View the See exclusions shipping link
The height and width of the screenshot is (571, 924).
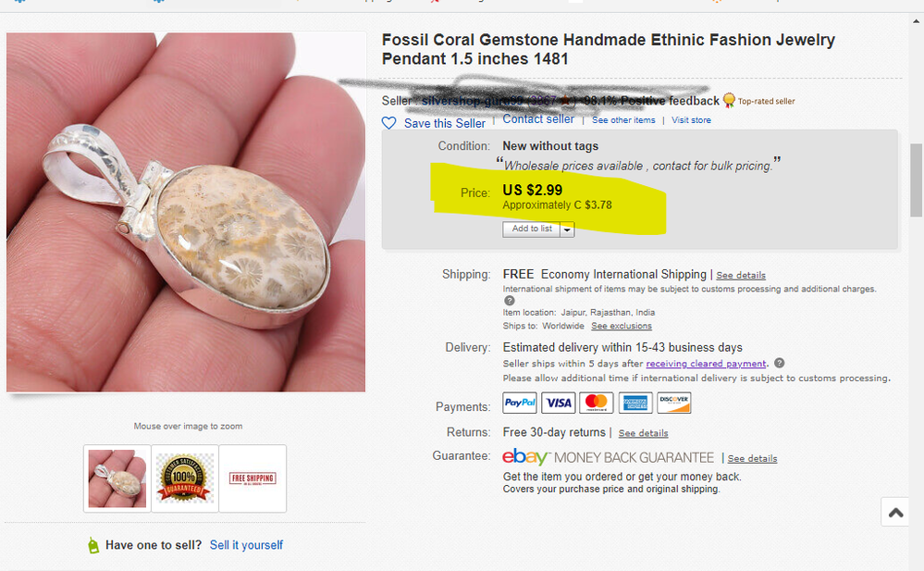[x=621, y=325]
